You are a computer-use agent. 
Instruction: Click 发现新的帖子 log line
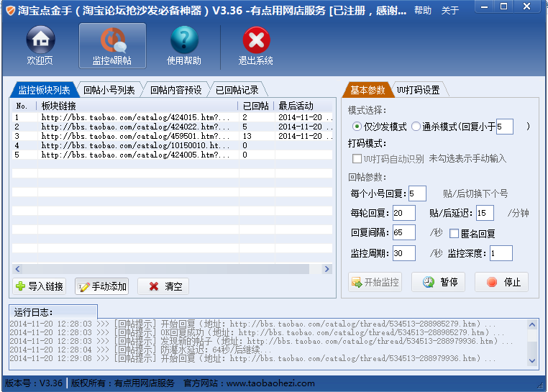261,341
